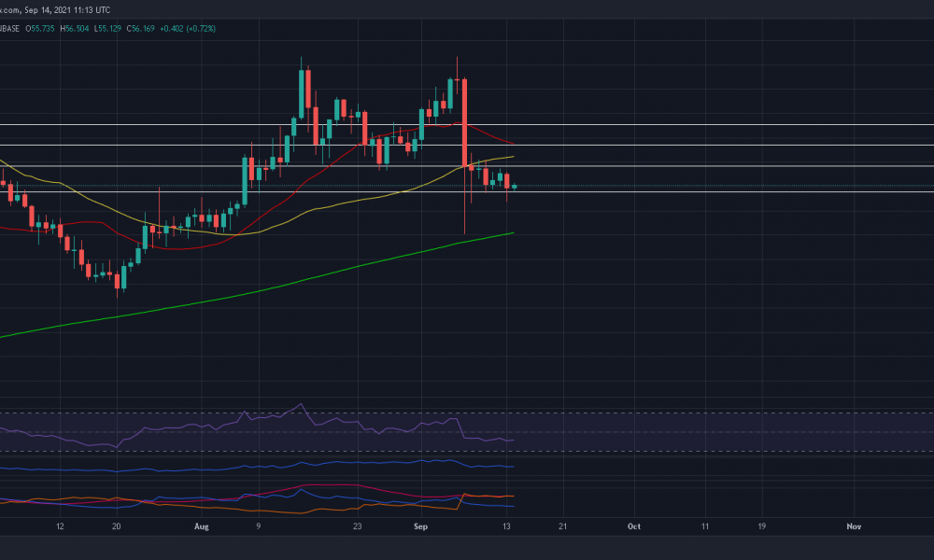This screenshot has width=934, height=560.
Task: Select the low value L55.129
Action: point(107,29)
